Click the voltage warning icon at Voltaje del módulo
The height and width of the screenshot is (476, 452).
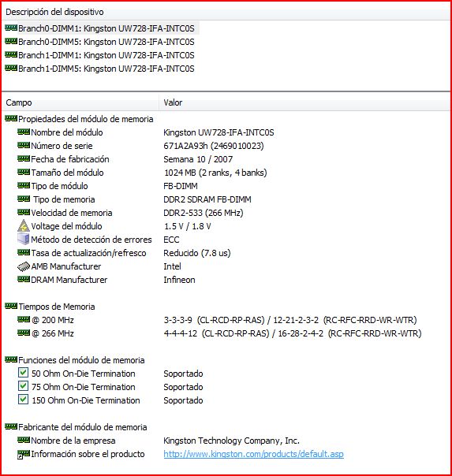[24, 226]
